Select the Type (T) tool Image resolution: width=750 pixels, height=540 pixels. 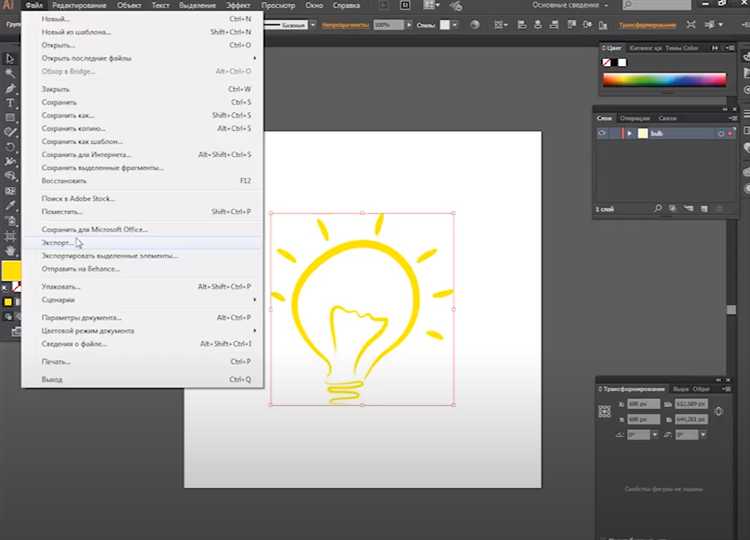click(11, 104)
